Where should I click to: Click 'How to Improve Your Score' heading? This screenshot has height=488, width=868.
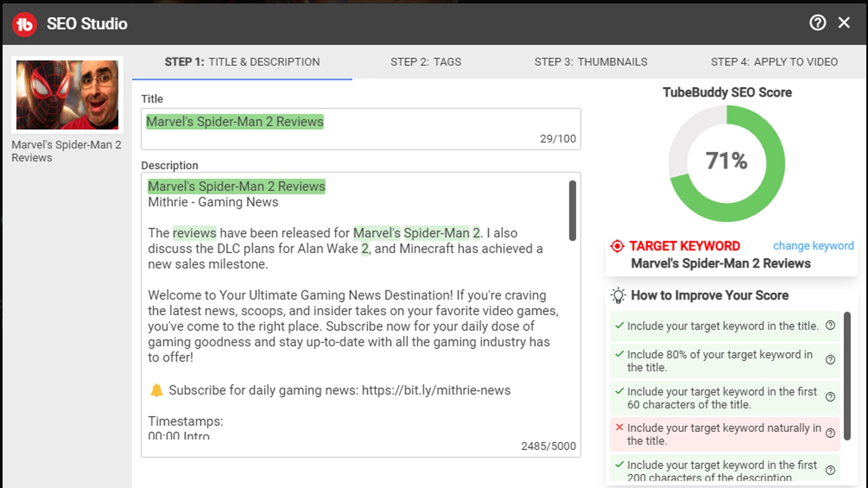[x=710, y=296]
